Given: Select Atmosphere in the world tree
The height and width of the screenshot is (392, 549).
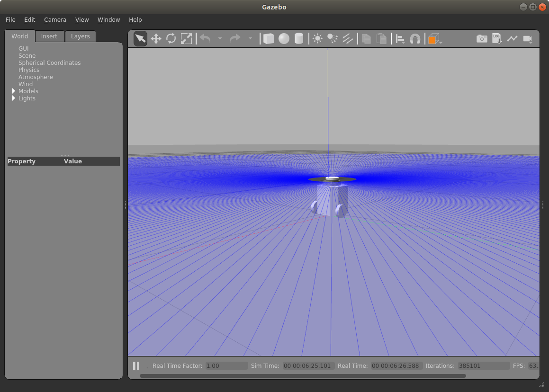Looking at the screenshot, I should point(36,77).
